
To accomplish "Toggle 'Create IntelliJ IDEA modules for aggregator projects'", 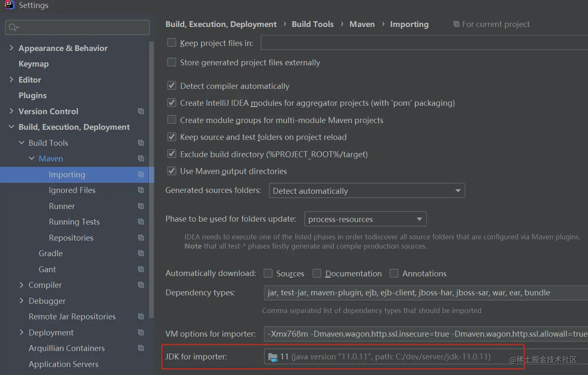I will 172,103.
